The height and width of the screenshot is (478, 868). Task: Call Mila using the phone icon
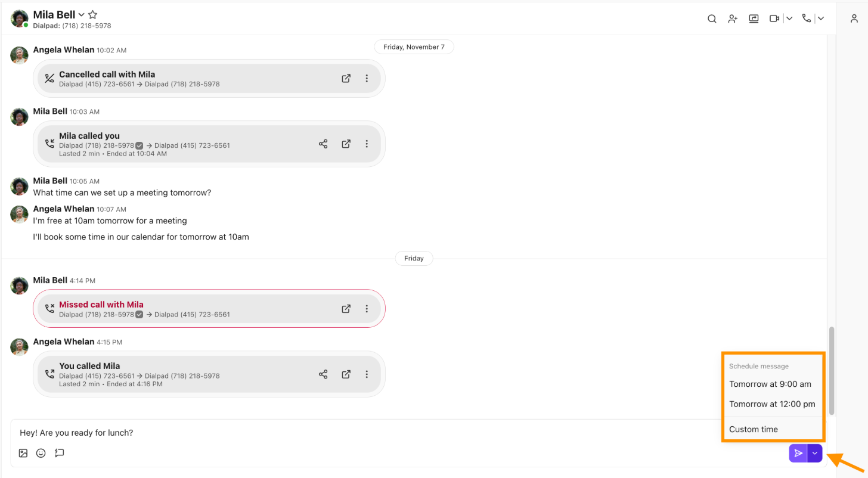pyautogui.click(x=807, y=18)
